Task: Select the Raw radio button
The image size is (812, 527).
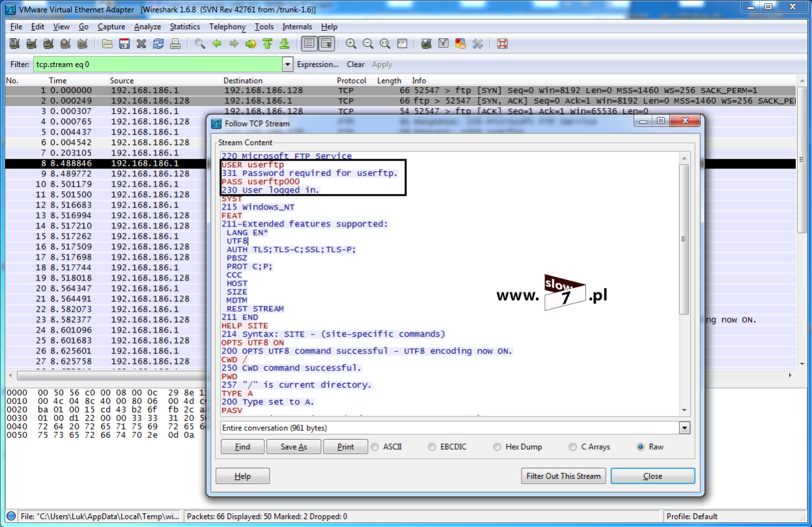Action: (641, 447)
